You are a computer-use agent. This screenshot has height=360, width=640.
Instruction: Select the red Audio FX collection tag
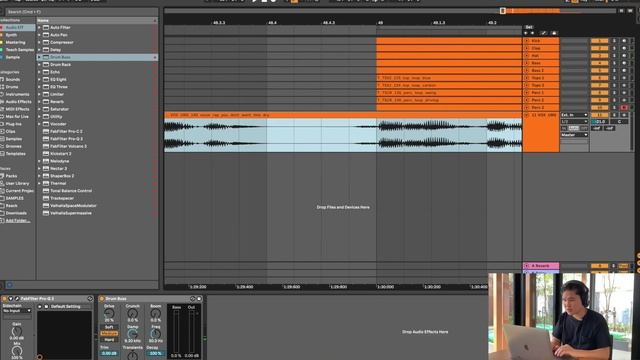click(2, 27)
